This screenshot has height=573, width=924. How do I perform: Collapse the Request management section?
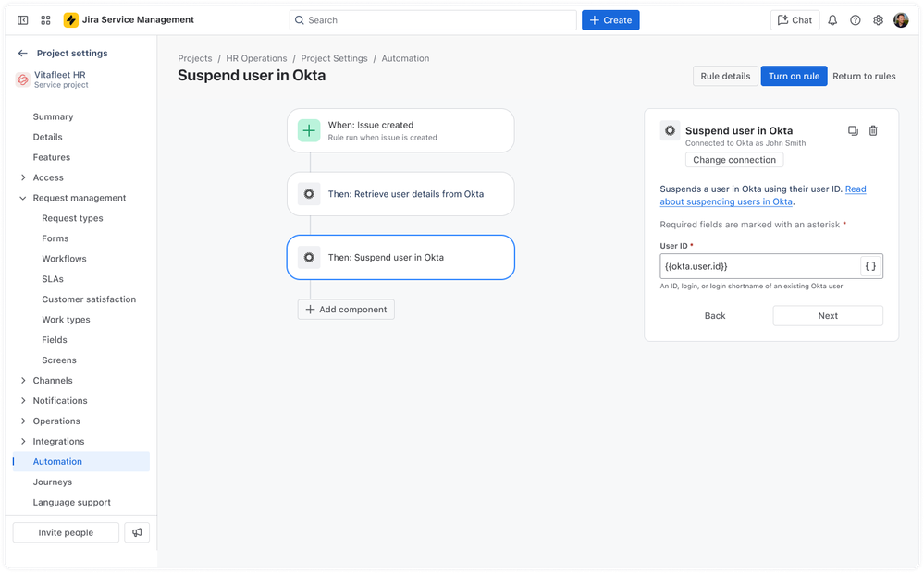pyautogui.click(x=23, y=197)
